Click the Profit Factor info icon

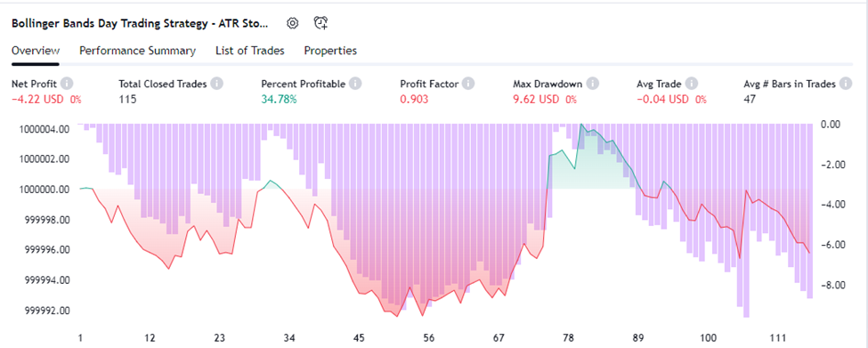[x=469, y=84]
